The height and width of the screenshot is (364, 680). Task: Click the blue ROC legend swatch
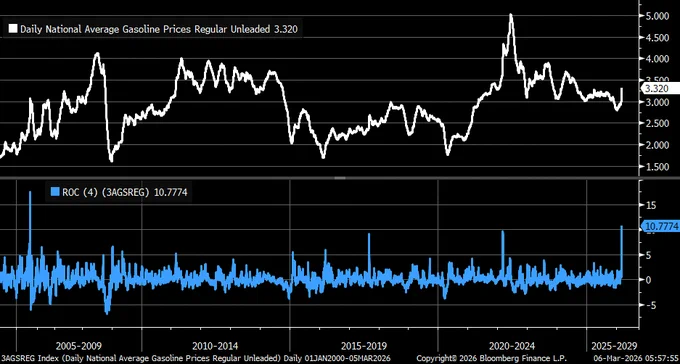[55, 192]
